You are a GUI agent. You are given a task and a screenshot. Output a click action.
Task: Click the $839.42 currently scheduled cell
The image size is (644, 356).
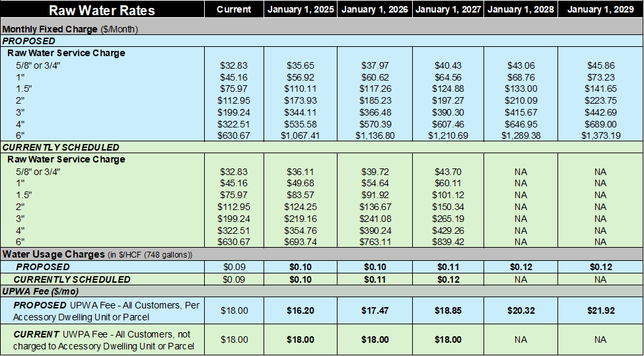pos(448,242)
